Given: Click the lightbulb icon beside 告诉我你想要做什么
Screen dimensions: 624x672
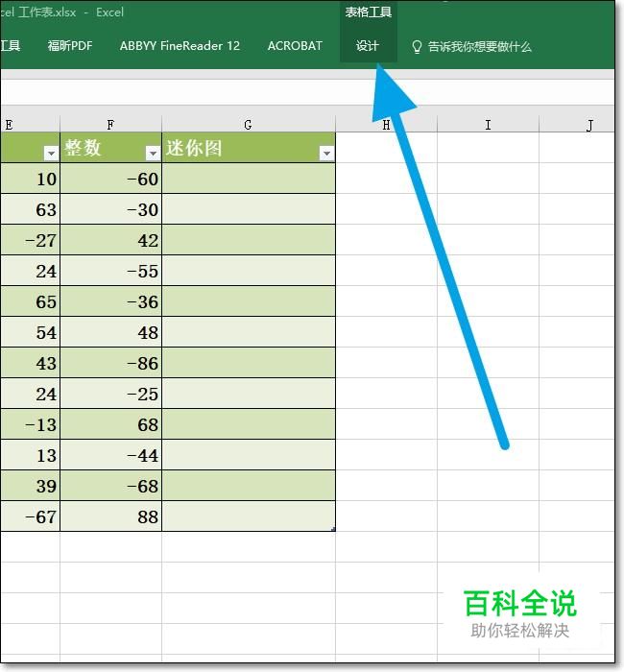Looking at the screenshot, I should coord(417,47).
